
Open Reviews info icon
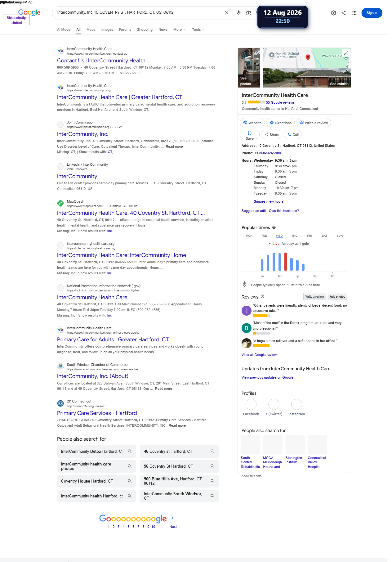coord(262,296)
